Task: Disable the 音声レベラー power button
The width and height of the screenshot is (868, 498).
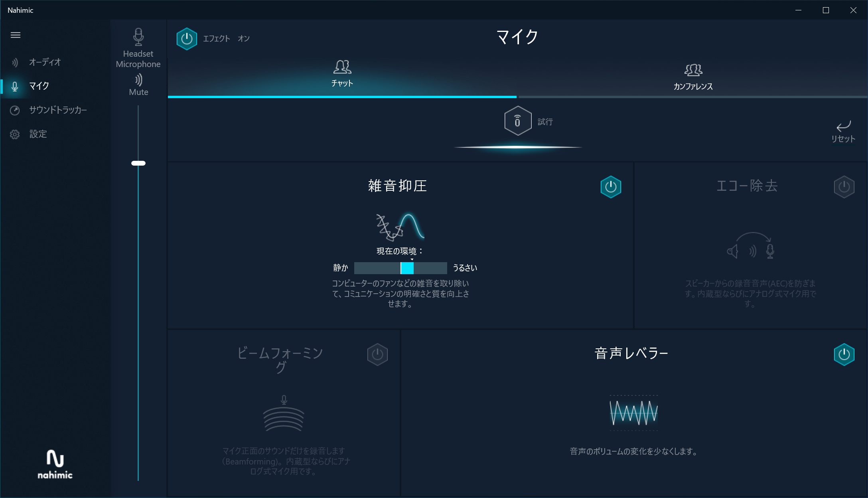Action: pyautogui.click(x=844, y=354)
